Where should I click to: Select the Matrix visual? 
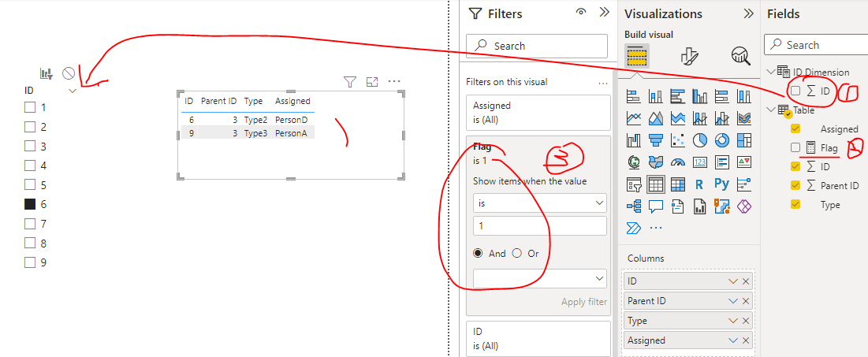click(677, 184)
